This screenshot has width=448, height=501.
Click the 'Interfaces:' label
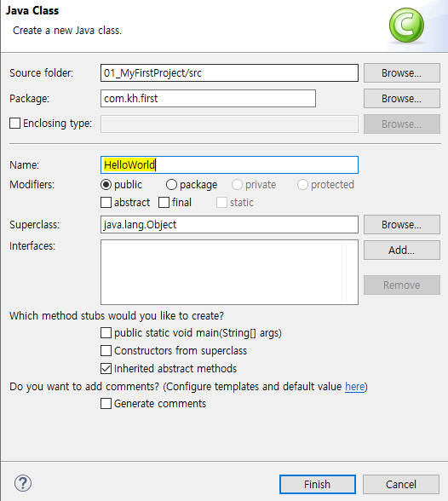[x=32, y=246]
